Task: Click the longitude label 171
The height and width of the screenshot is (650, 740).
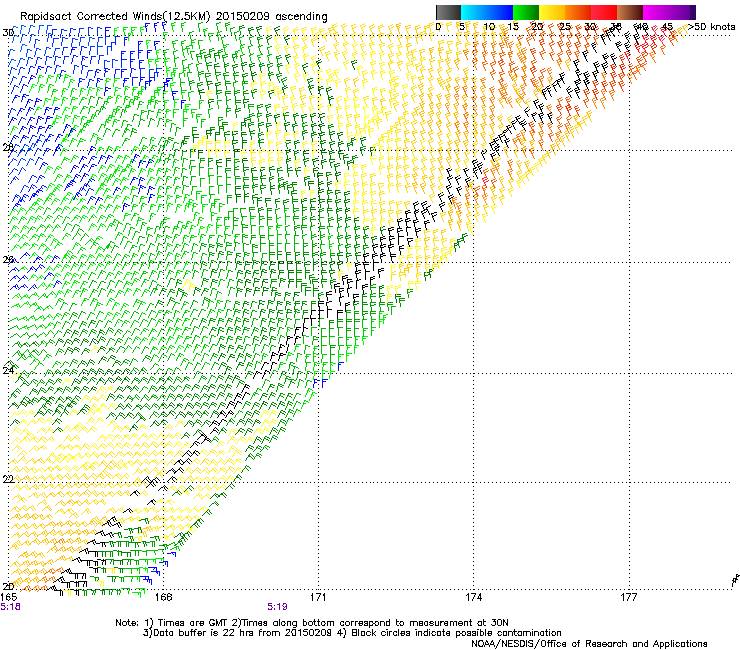Action: [318, 597]
